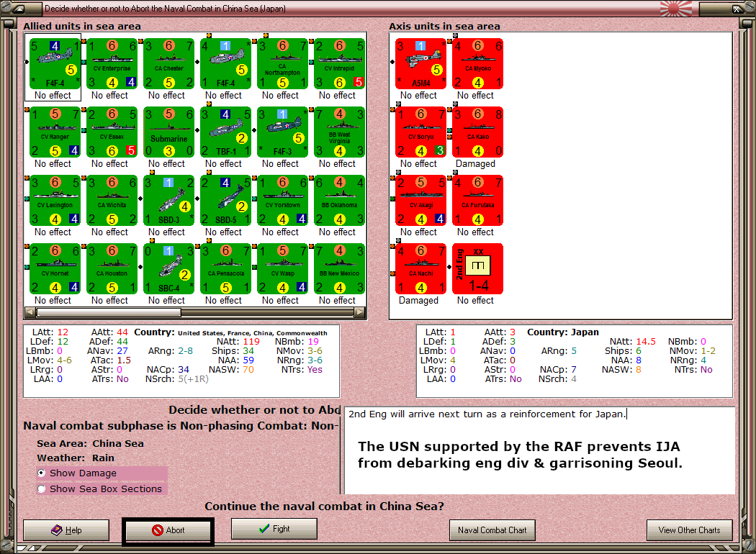Screen dimensions: 756x554
Task: Choose the CV Essex carrier counter
Action: [112, 132]
